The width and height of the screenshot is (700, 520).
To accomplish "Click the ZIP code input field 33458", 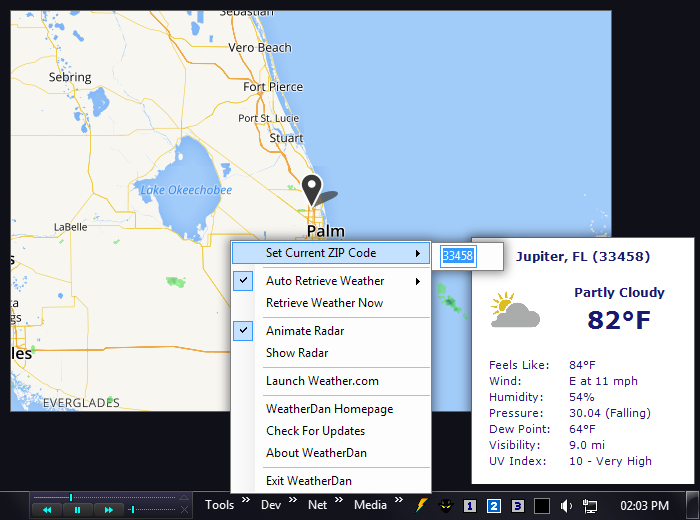I will tap(458, 256).
